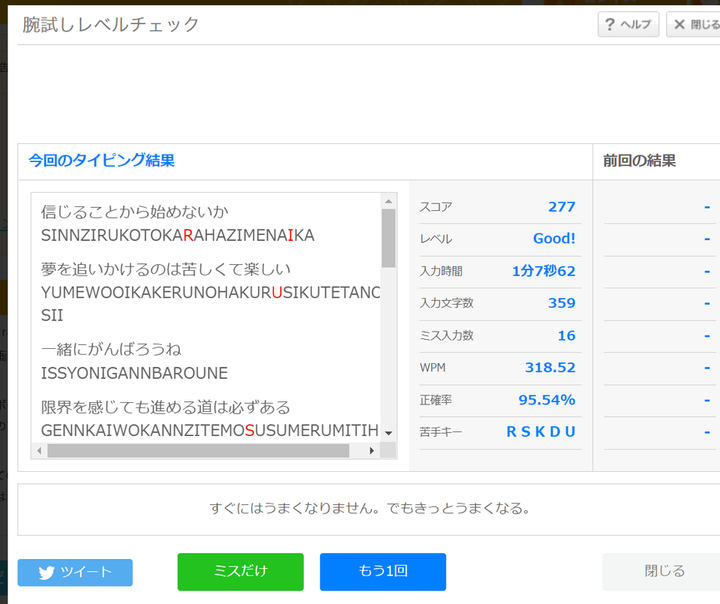Click the sentence 信じることから始めないか

(x=135, y=212)
